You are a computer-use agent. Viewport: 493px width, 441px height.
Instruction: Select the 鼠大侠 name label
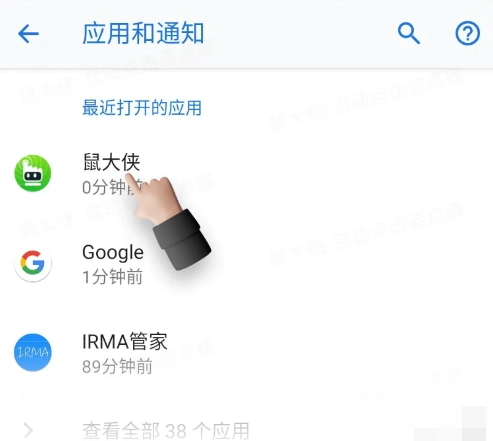coord(111,162)
